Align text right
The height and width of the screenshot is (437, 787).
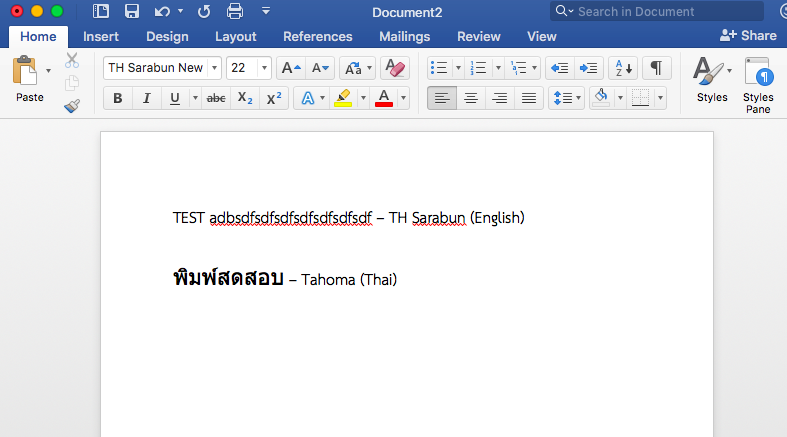point(499,98)
